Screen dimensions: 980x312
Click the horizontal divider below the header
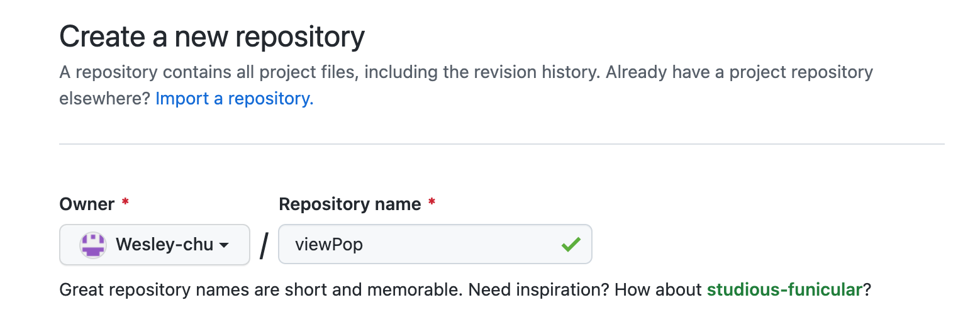[502, 144]
